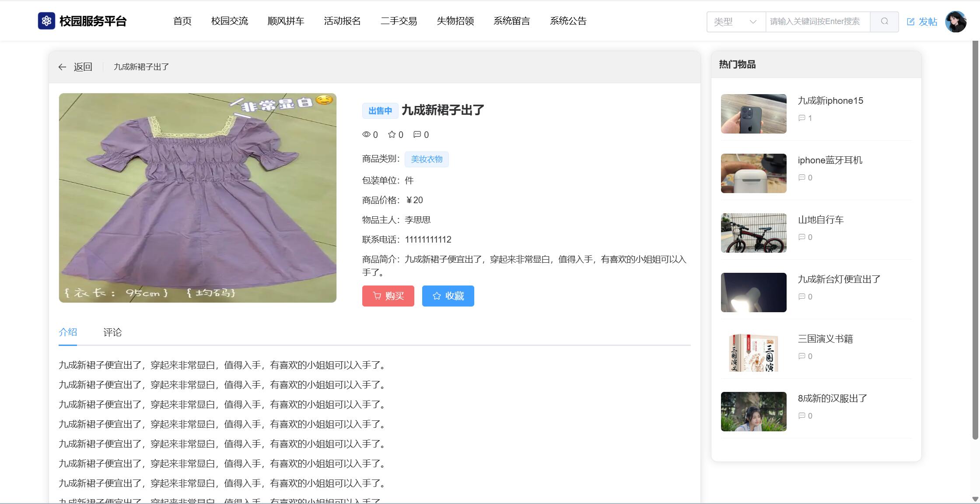Click the 美妆衣物 category tag
Image resolution: width=980 pixels, height=504 pixels.
[x=427, y=159]
